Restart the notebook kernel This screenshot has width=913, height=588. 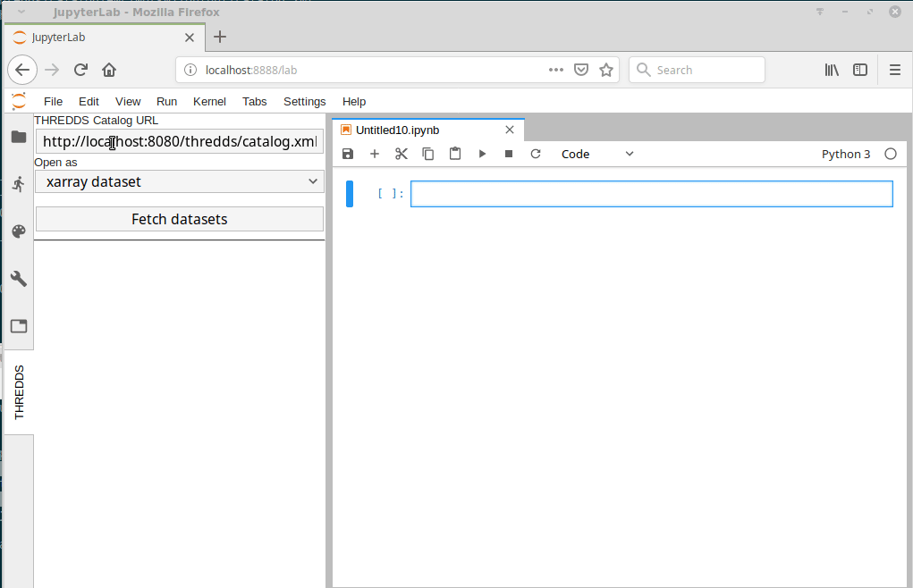point(535,154)
